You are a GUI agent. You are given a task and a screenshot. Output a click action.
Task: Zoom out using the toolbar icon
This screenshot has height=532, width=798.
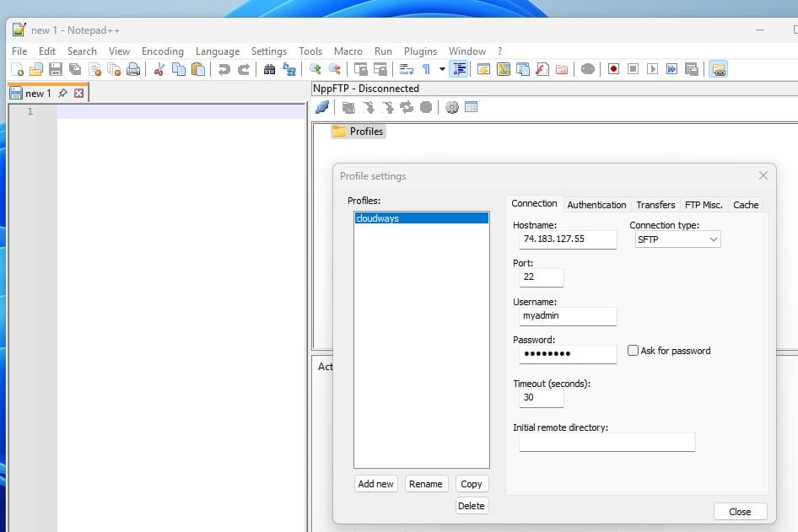point(334,69)
